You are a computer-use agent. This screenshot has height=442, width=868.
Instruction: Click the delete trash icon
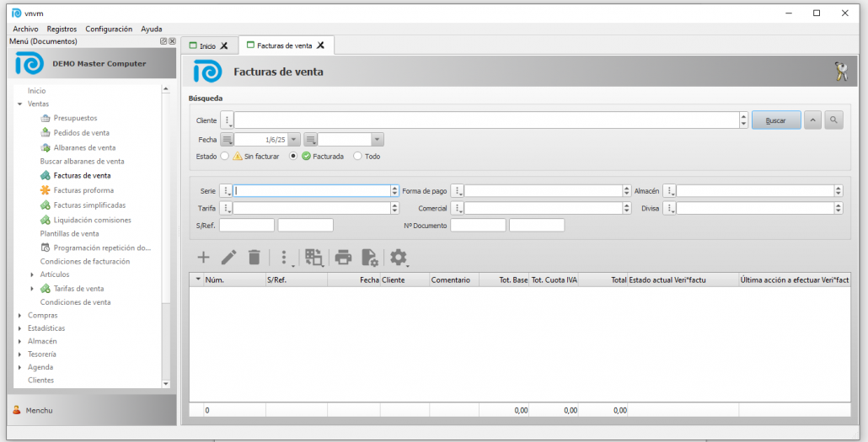(x=254, y=257)
